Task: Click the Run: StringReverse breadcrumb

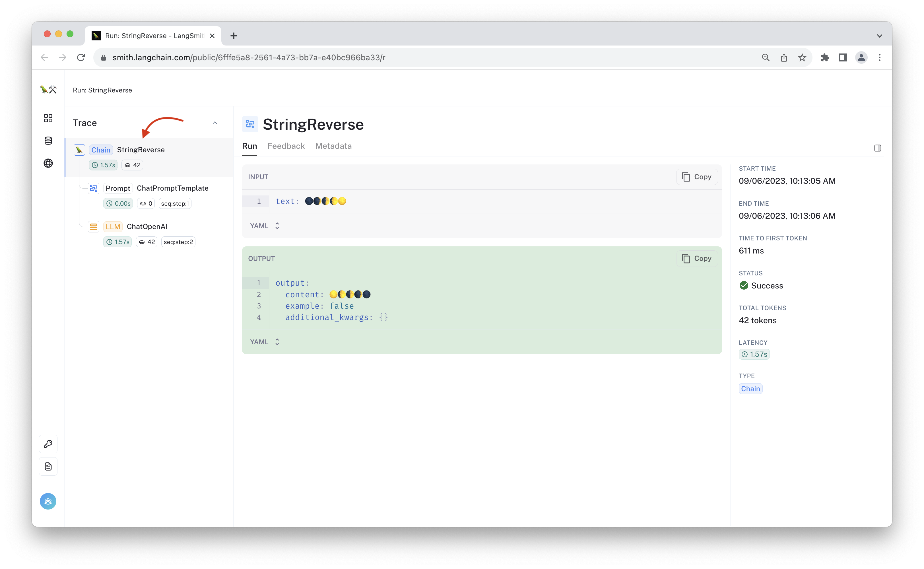Action: tap(102, 90)
